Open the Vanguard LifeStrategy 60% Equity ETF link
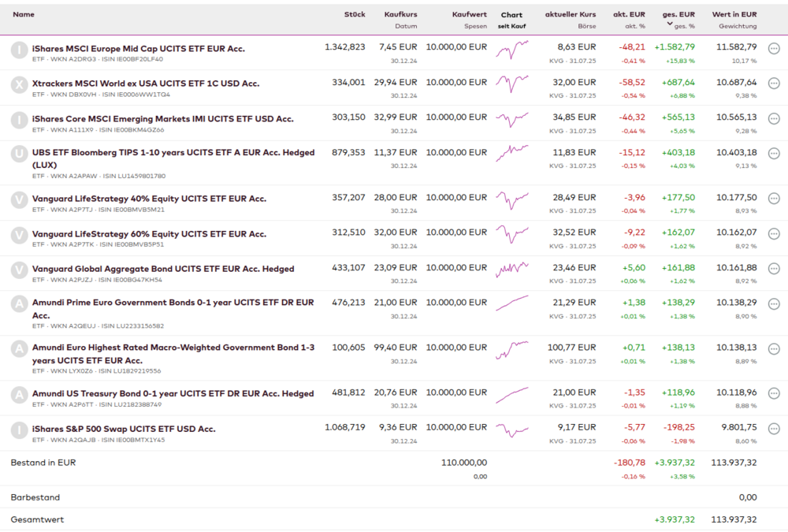This screenshot has height=532, width=788. pos(149,234)
